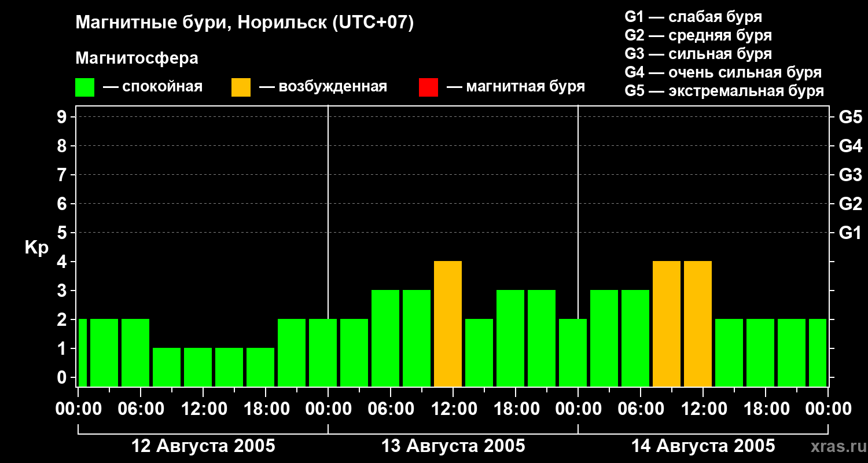
Task: Click the '13 Августа 2005' date label
Action: (453, 446)
